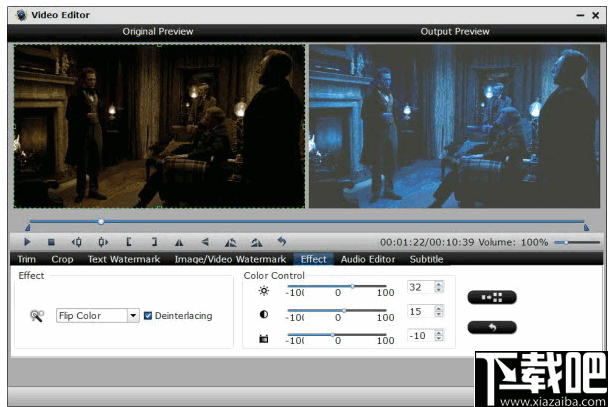
Task: Click the effect magic wand icon
Action: (37, 316)
